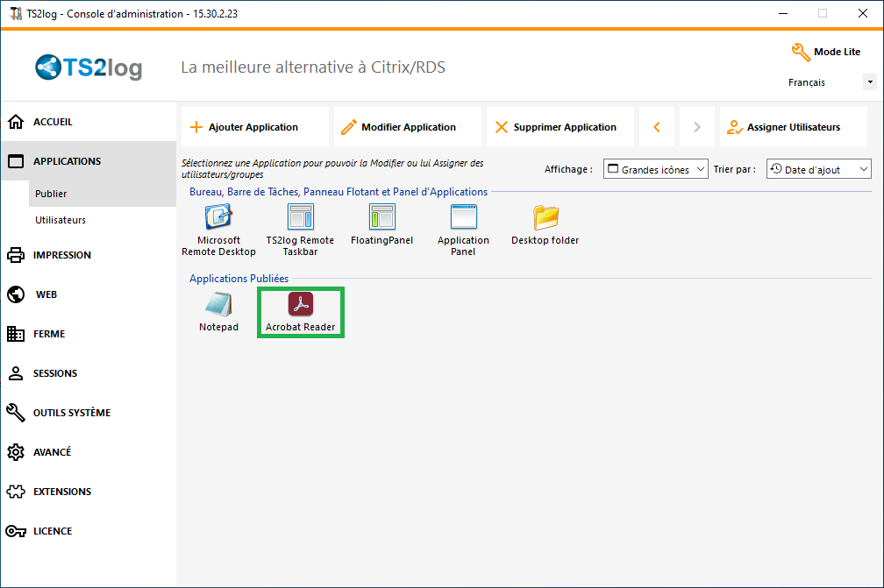Select the TS2log Remote Taskbar icon

[x=301, y=216]
